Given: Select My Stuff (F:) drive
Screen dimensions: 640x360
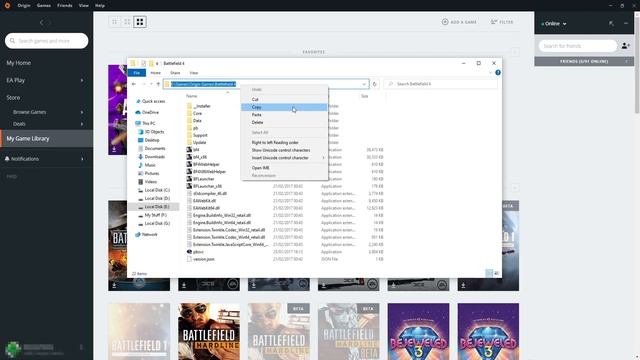Looking at the screenshot, I should [156, 215].
